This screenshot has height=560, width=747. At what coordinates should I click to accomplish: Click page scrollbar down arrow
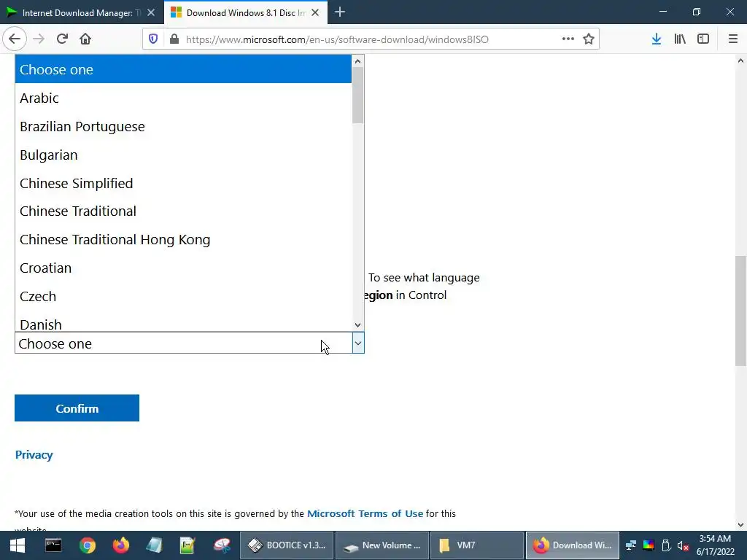coord(740,525)
